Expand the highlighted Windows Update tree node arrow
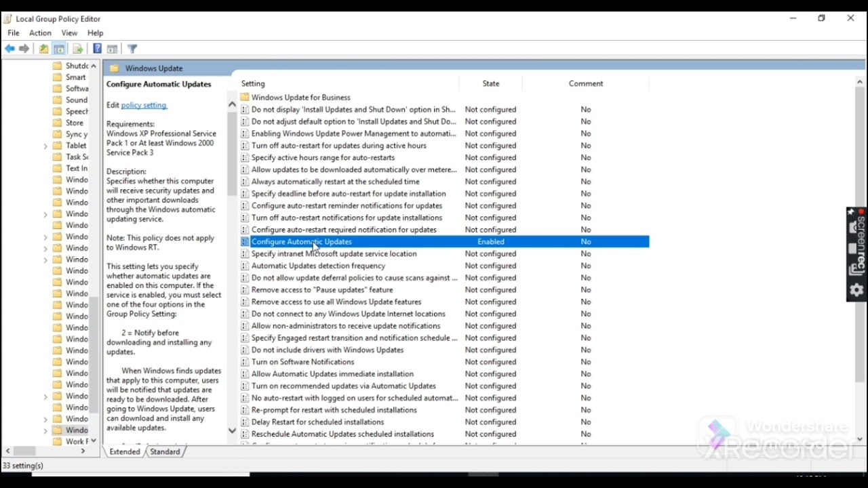This screenshot has width=868, height=488. (45, 430)
